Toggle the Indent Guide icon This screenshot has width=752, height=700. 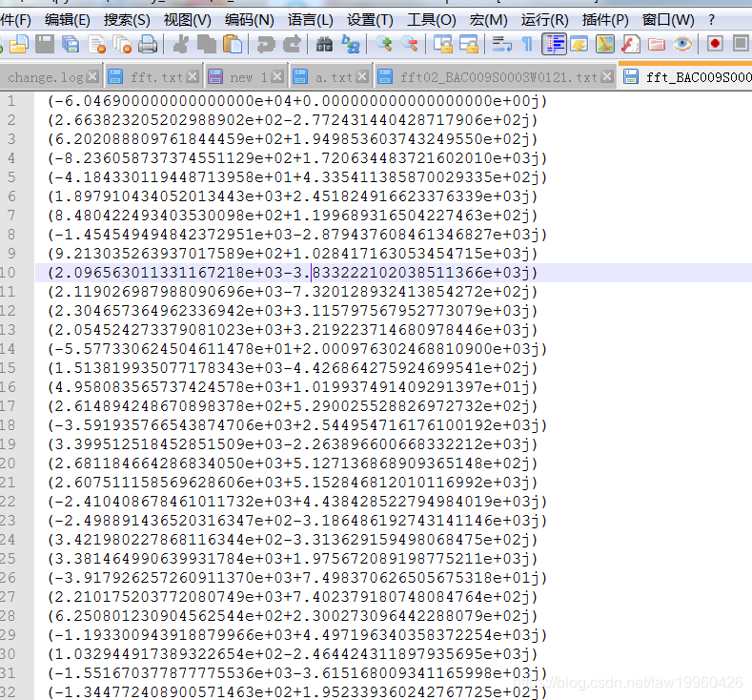point(554,45)
